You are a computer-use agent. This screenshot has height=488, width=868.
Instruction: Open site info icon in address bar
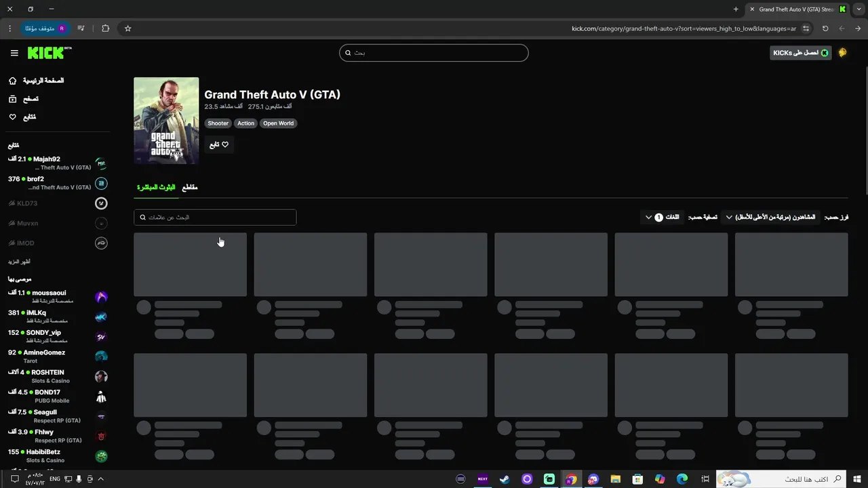coord(806,28)
